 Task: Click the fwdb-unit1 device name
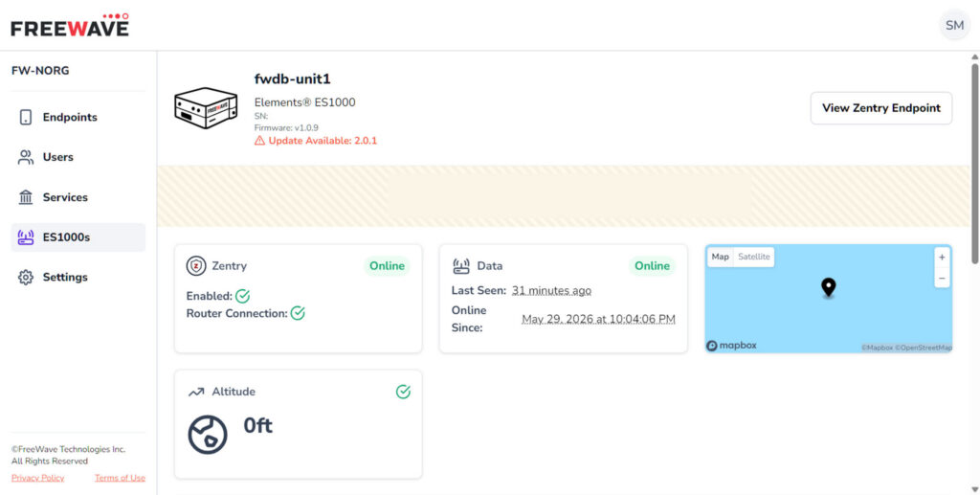pos(293,79)
